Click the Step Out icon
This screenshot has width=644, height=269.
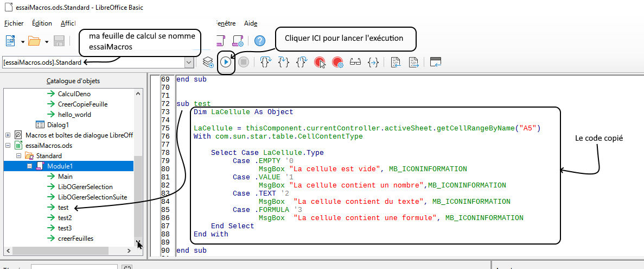[302, 62]
